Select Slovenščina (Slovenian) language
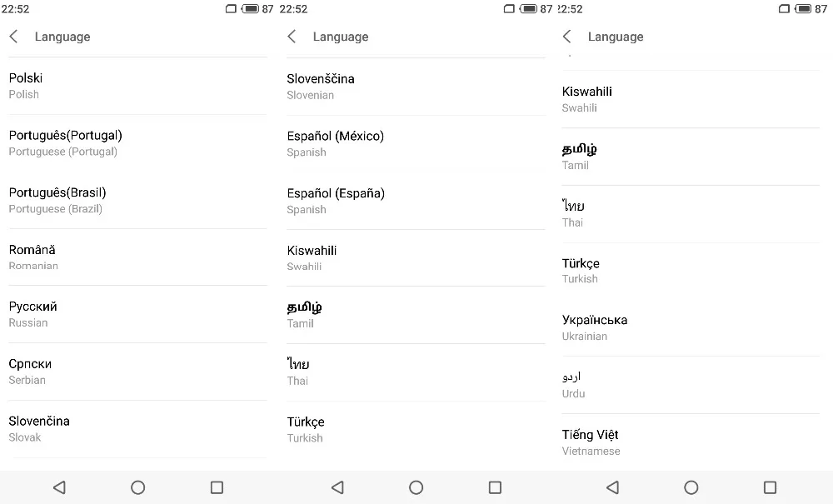 [416, 87]
